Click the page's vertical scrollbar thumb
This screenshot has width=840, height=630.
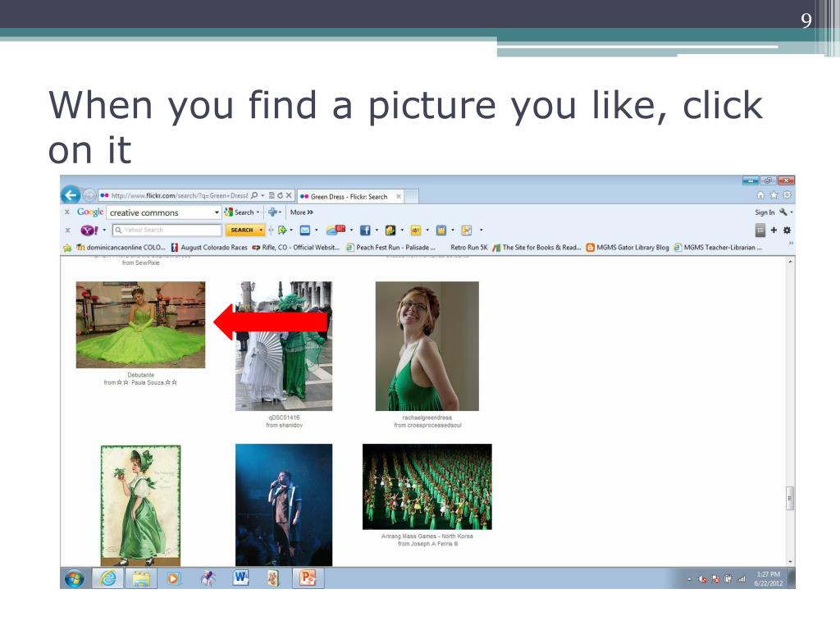coord(790,498)
